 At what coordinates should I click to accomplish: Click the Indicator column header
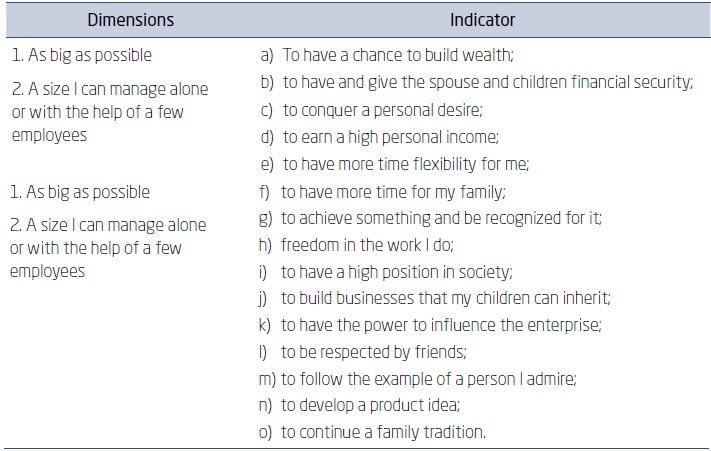(484, 20)
